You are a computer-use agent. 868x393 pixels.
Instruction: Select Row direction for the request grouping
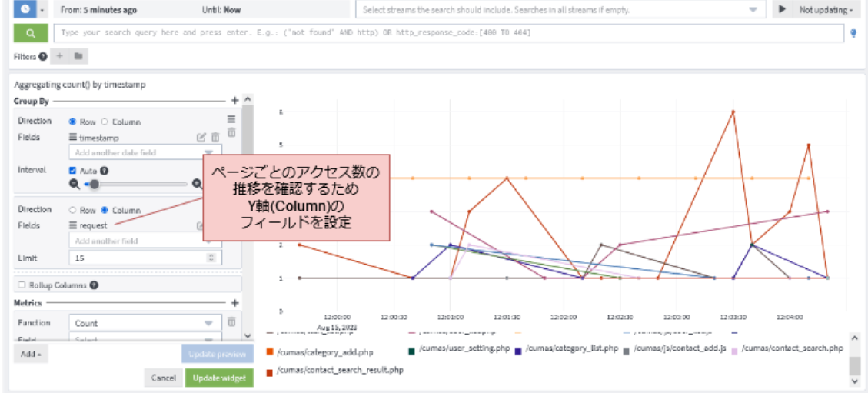tap(73, 210)
